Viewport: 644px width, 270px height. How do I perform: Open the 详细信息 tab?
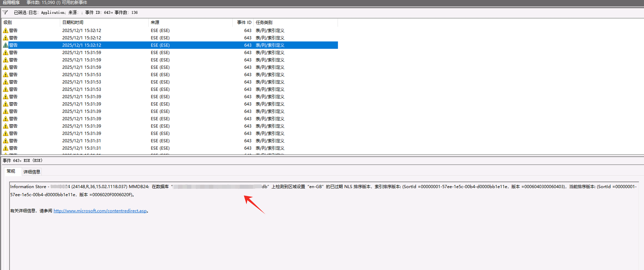32,172
